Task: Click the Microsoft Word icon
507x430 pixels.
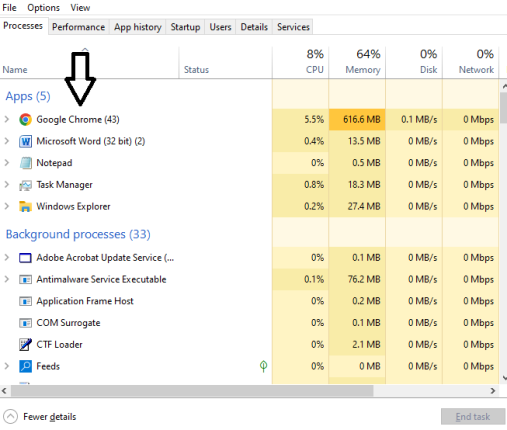Action: coord(25,141)
